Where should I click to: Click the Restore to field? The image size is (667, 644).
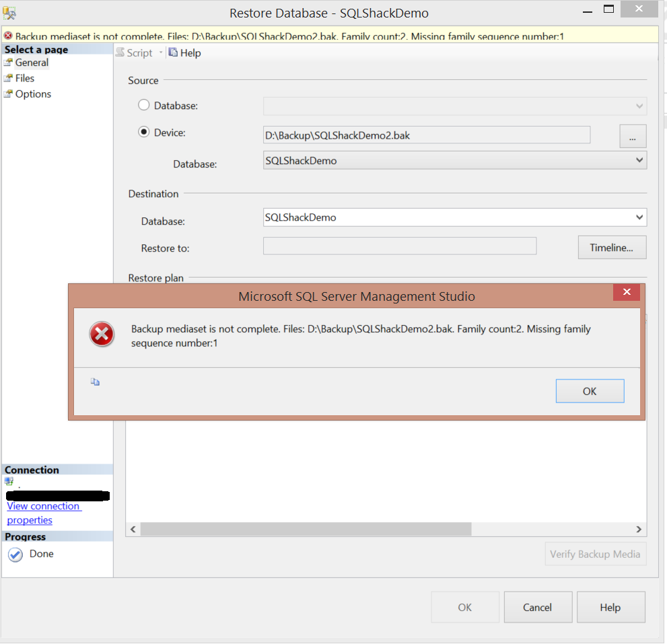pos(399,246)
